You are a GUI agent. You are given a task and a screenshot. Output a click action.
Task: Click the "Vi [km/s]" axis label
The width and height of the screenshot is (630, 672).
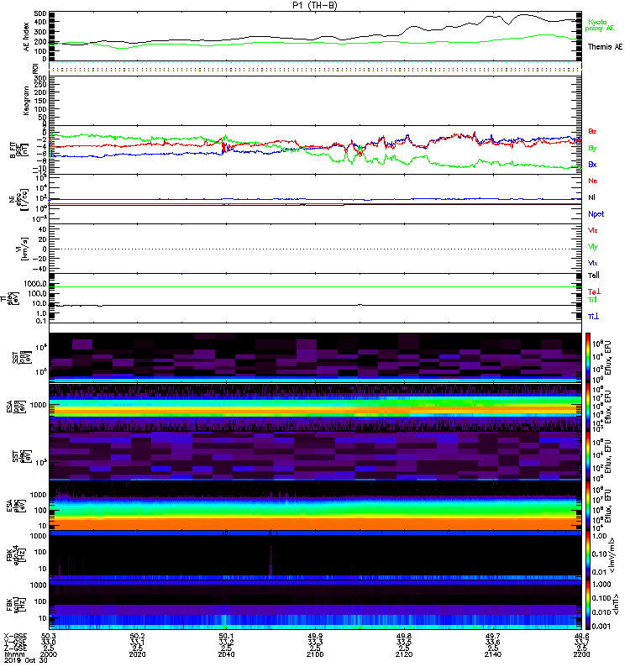22,249
